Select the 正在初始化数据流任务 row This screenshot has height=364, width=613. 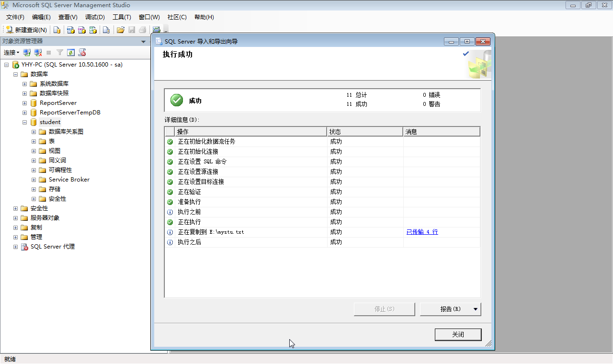point(322,142)
